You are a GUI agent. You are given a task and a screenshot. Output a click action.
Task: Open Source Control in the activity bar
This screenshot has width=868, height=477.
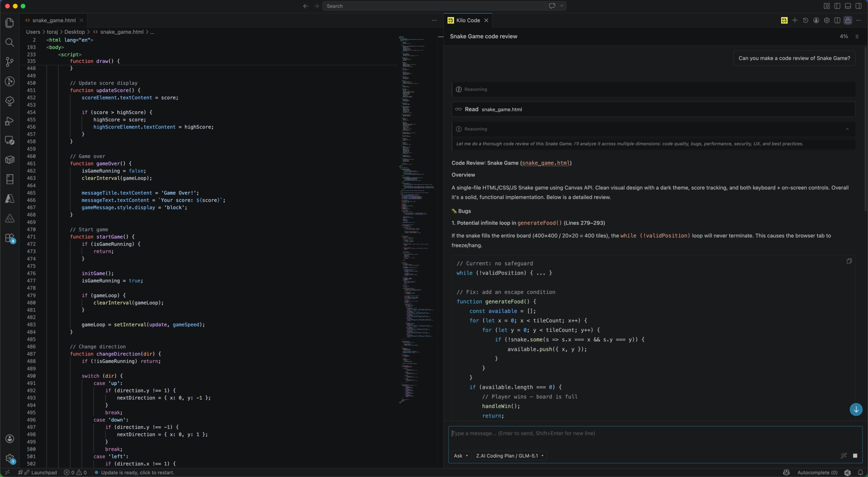(x=9, y=62)
